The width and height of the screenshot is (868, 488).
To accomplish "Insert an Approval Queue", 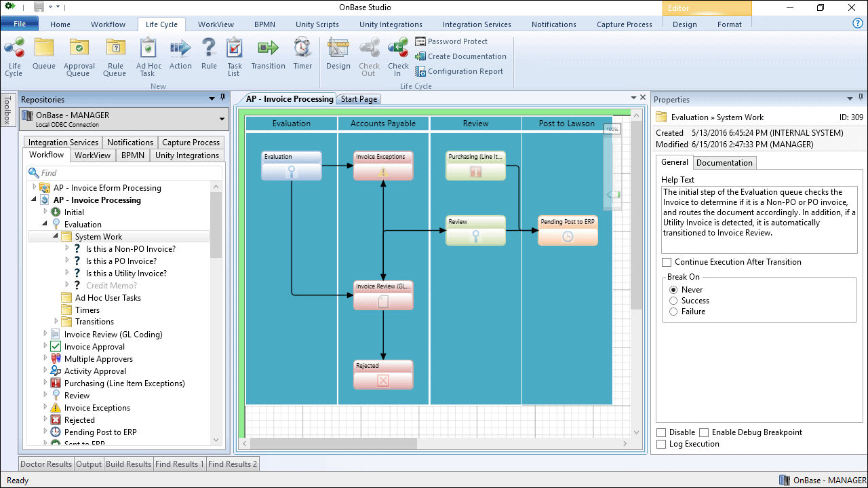I will coord(79,57).
